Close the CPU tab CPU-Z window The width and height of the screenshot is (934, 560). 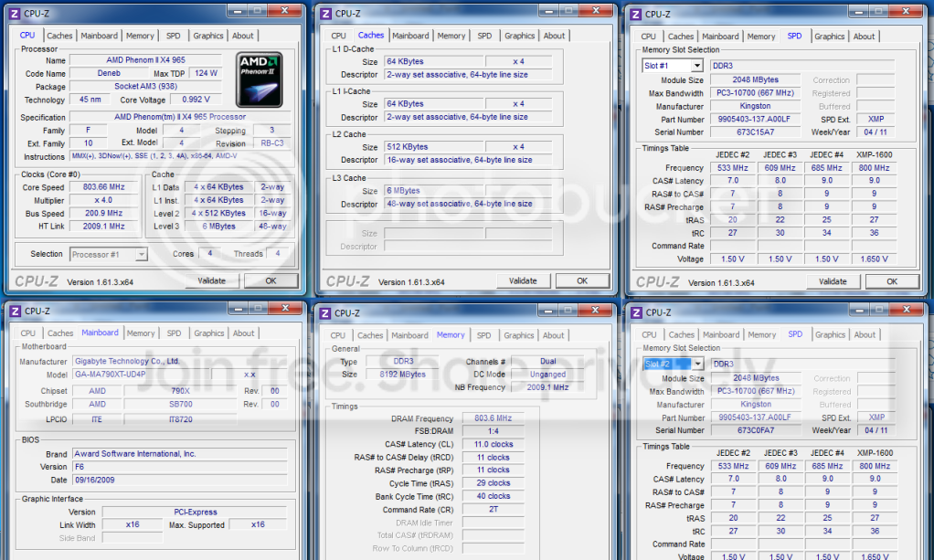[x=285, y=11]
